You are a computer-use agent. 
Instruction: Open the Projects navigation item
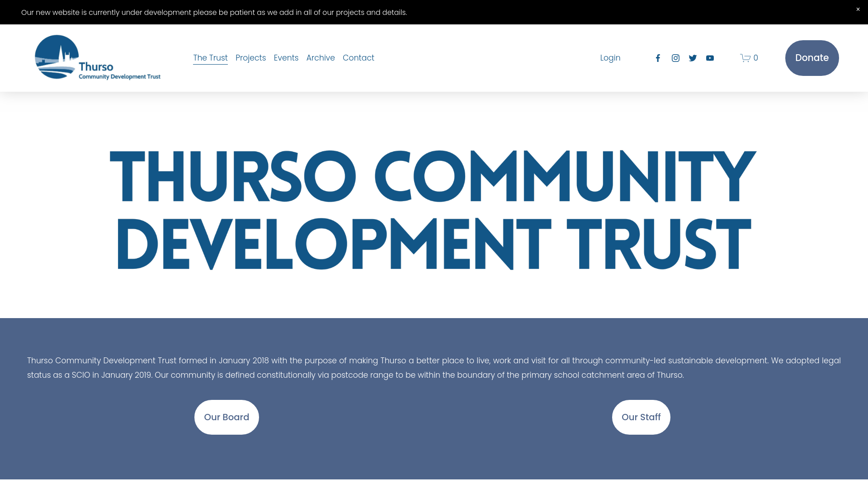point(250,58)
